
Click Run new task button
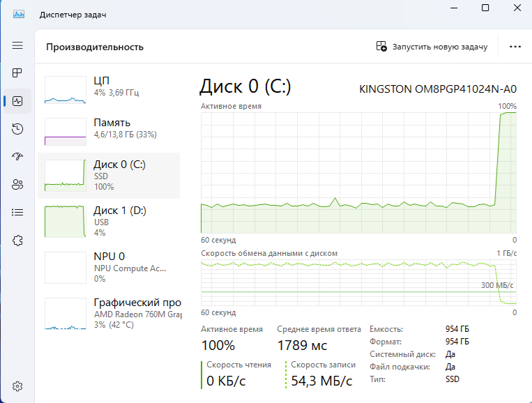point(432,47)
